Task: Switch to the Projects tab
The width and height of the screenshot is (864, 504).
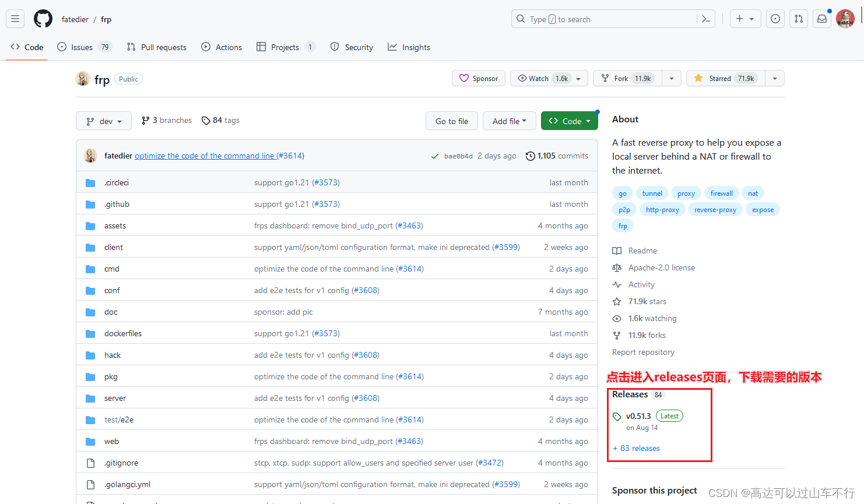Action: pos(286,47)
